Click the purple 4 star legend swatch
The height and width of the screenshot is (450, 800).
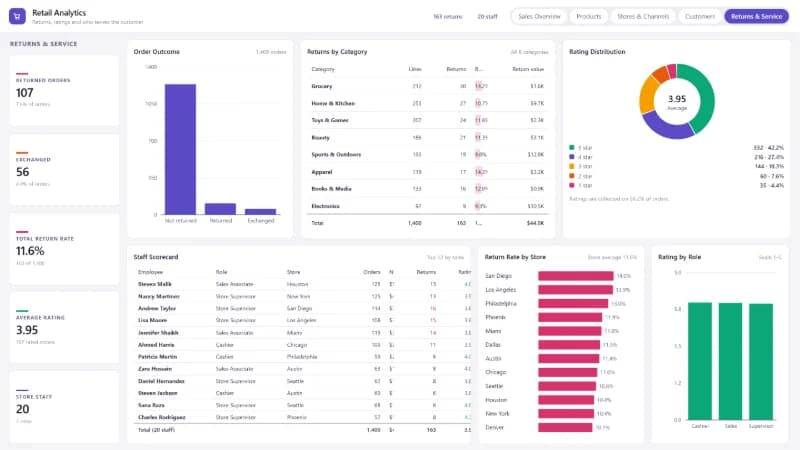572,157
